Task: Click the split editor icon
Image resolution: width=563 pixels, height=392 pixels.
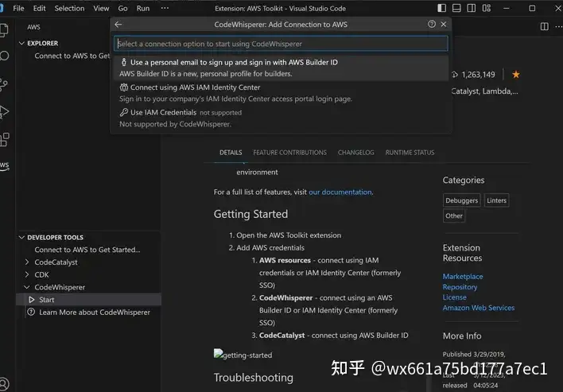Action: pos(545,26)
